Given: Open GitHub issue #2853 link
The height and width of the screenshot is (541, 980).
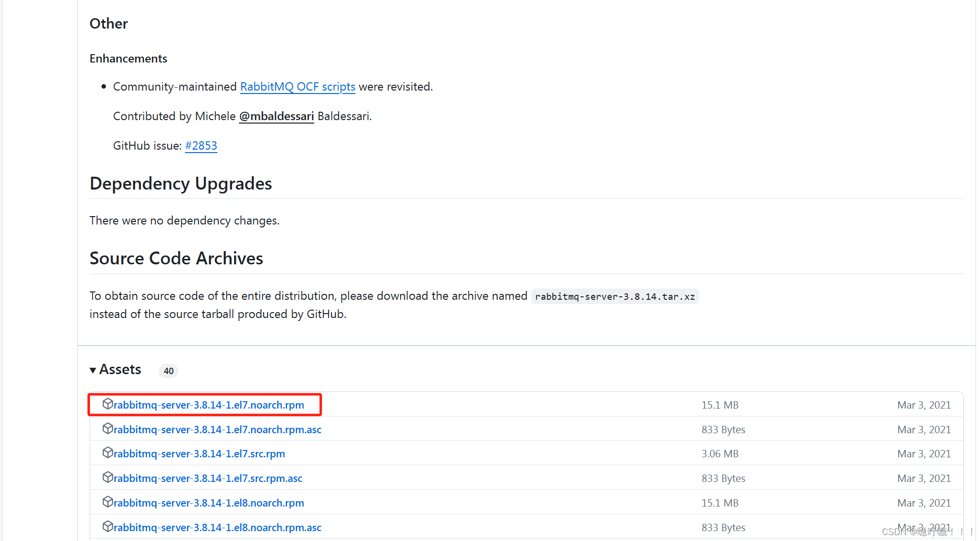Looking at the screenshot, I should coord(201,146).
